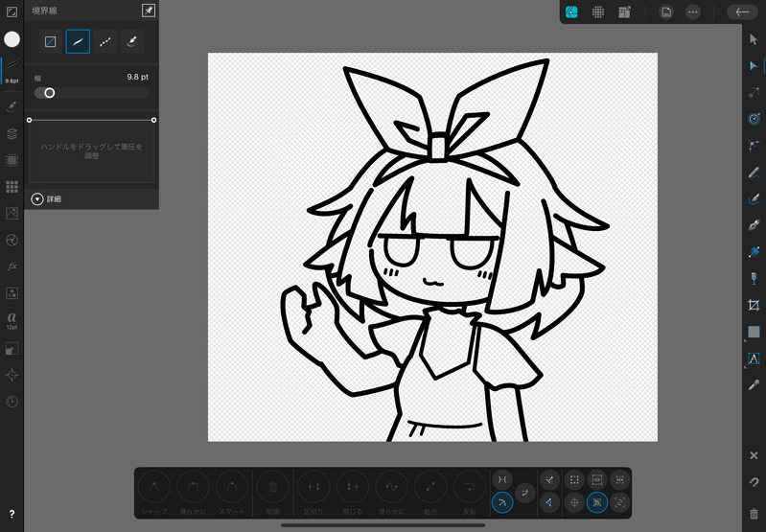Tap the 反転 reverse curve button
Viewport: 766px width, 532px height.
point(470,493)
